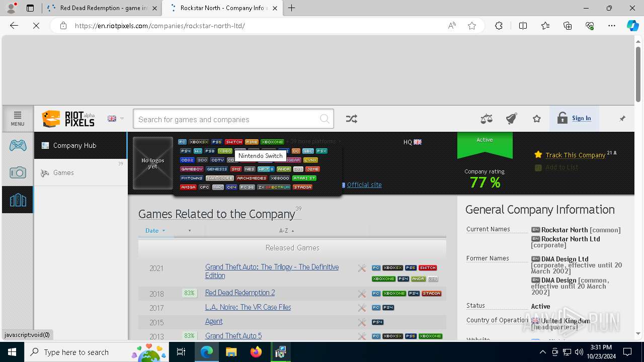Open the buildings companies sidebar section
Screen dimensions: 644x362
18,200
